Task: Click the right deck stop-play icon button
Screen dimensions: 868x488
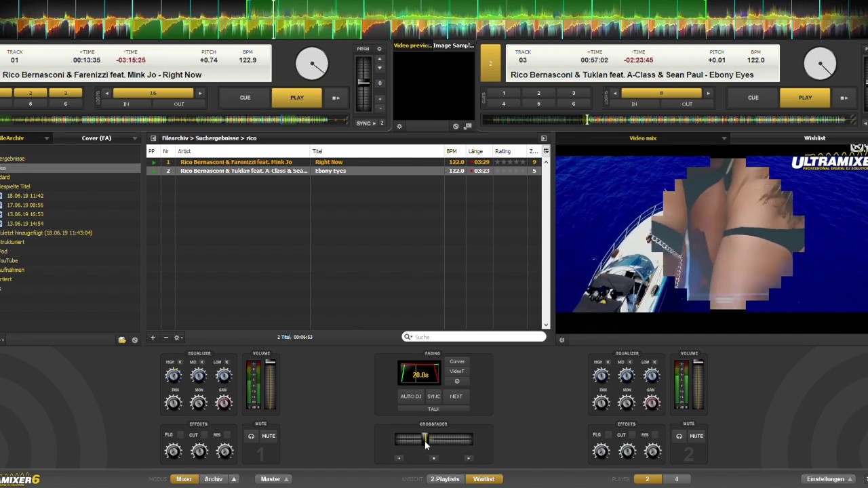Action: [844, 98]
